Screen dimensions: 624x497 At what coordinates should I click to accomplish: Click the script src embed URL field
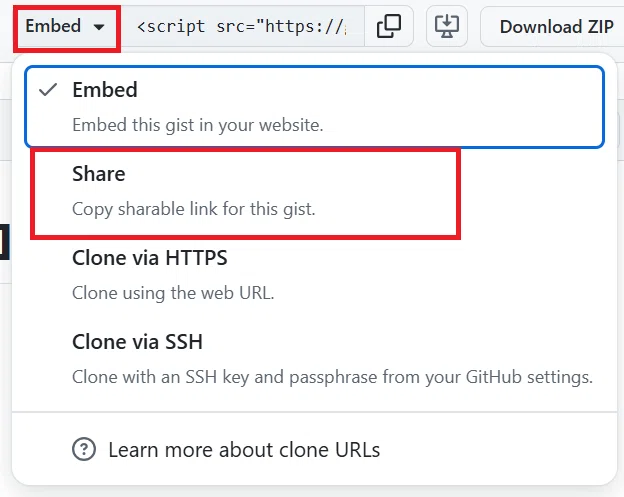[242, 27]
